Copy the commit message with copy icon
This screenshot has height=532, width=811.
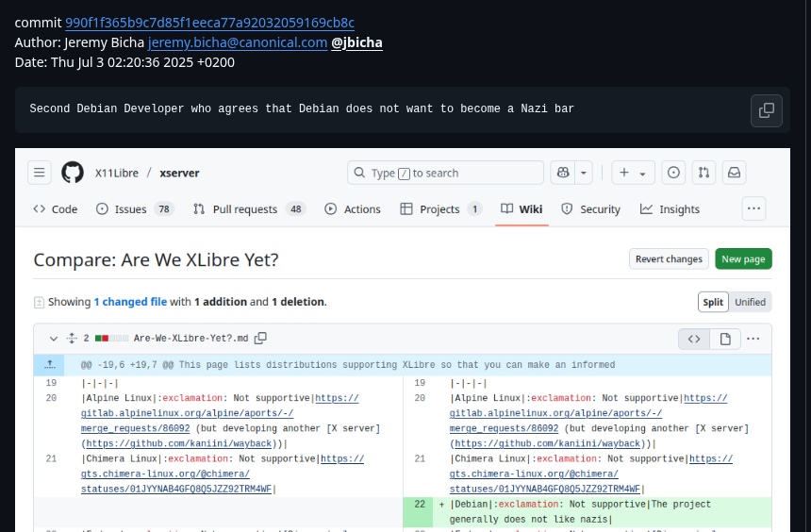point(766,110)
